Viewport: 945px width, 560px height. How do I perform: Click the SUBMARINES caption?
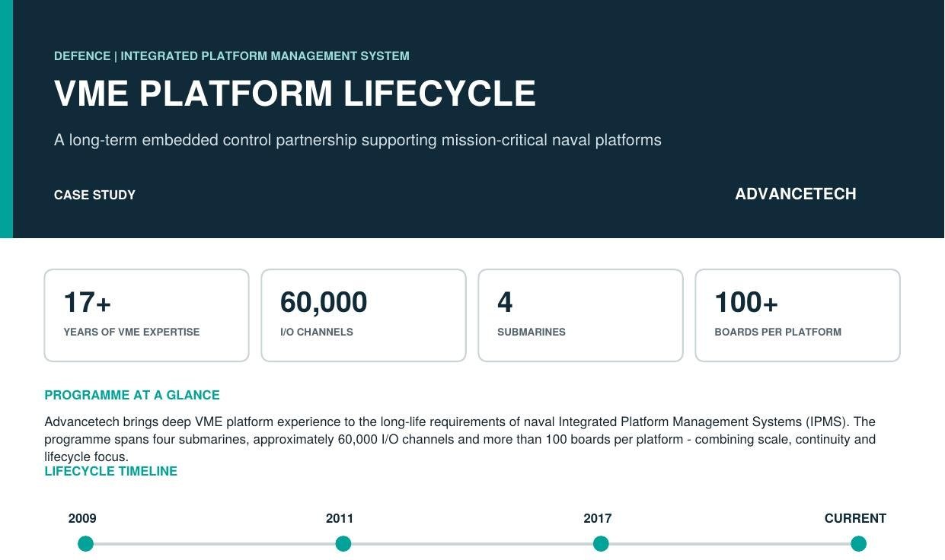[532, 332]
